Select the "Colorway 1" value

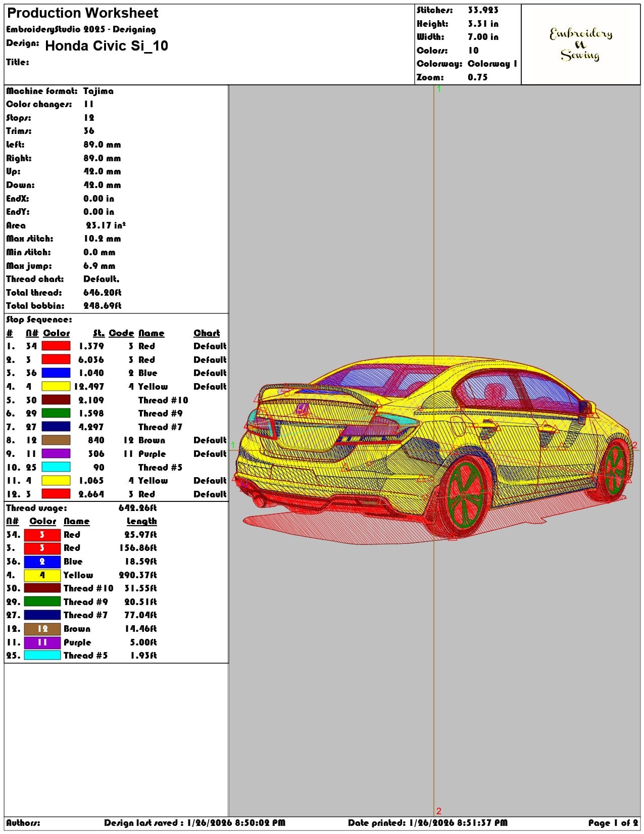492,64
